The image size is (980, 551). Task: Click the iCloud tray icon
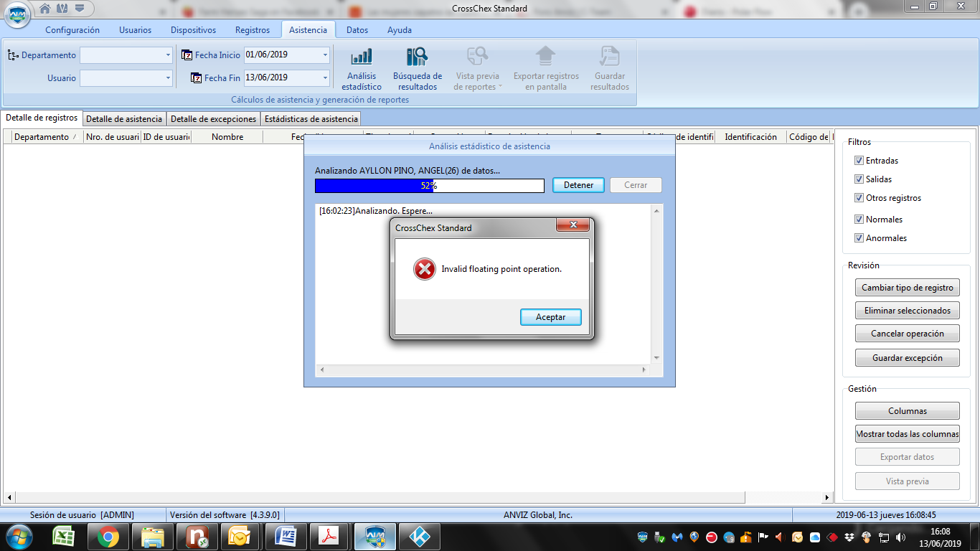[815, 537]
